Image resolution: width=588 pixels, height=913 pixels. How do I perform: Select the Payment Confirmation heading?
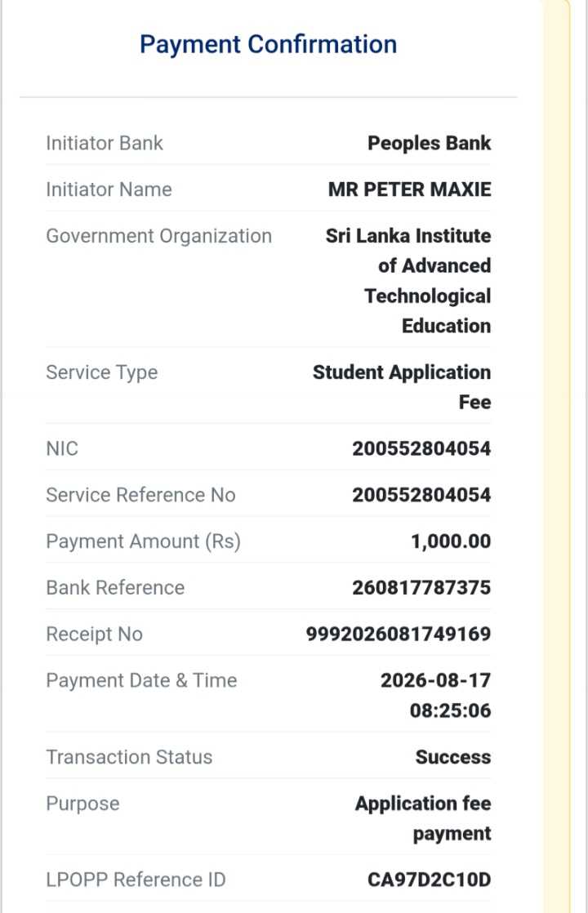tap(269, 45)
